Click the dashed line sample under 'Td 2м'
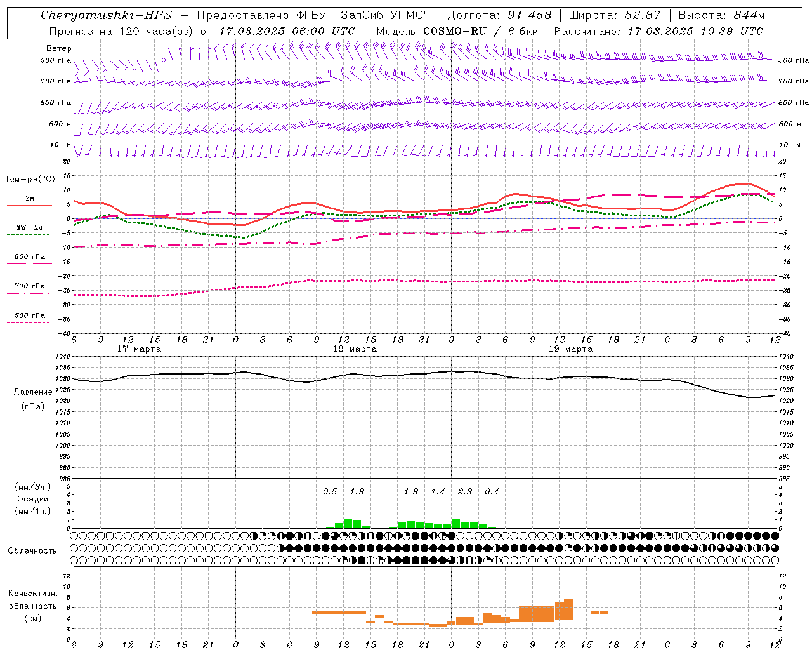The width and height of the screenshot is (812, 650). coord(29,234)
